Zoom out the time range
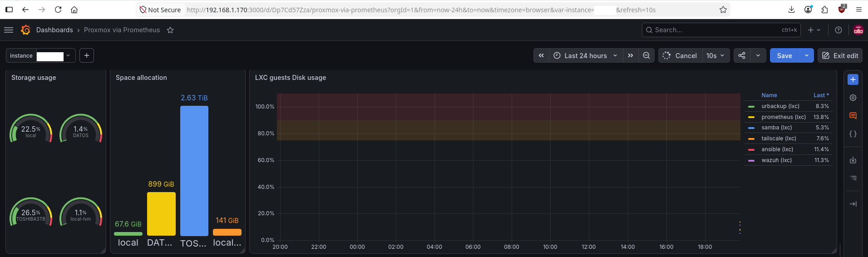868x257 pixels. (646, 55)
